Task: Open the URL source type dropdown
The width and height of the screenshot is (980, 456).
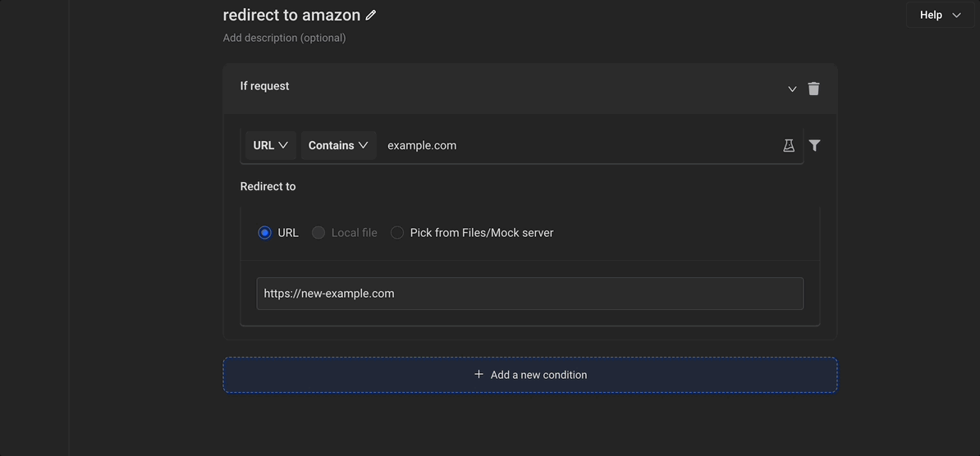Action: (270, 145)
